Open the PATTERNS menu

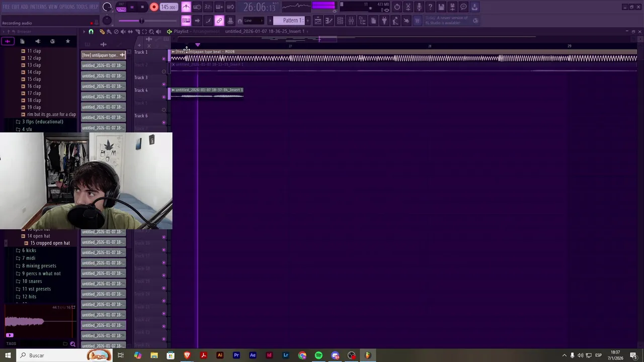click(x=38, y=7)
